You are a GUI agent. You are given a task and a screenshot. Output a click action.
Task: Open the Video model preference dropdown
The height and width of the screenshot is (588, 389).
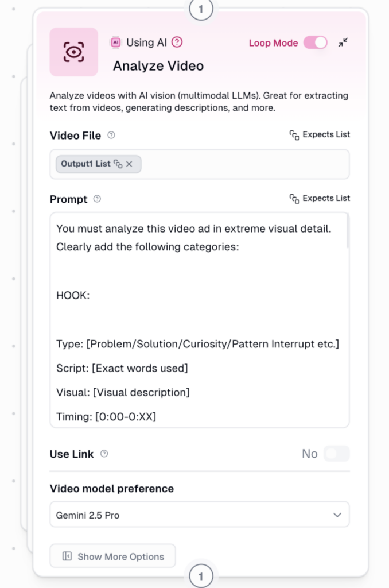click(199, 515)
